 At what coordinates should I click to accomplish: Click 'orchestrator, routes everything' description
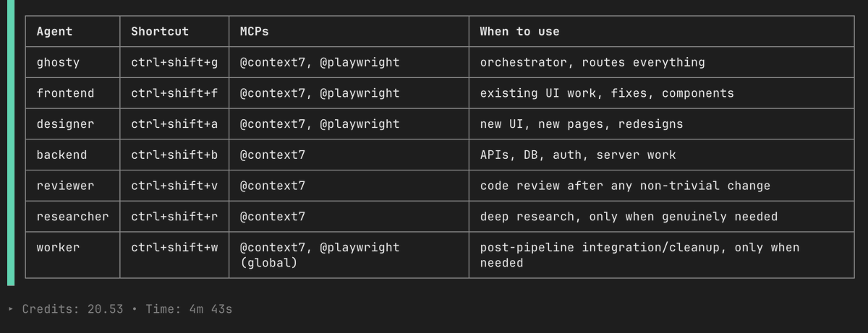pos(592,62)
